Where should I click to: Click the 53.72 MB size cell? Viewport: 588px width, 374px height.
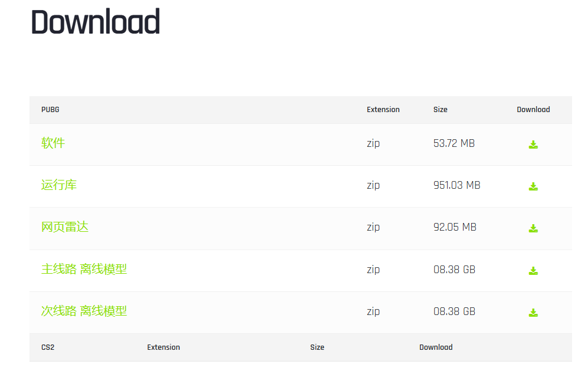tap(454, 143)
